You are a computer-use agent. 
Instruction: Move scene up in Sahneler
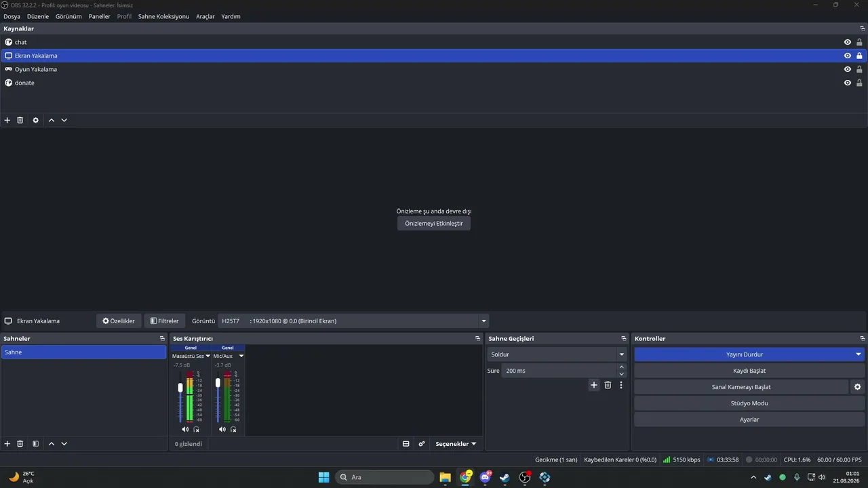click(x=52, y=444)
